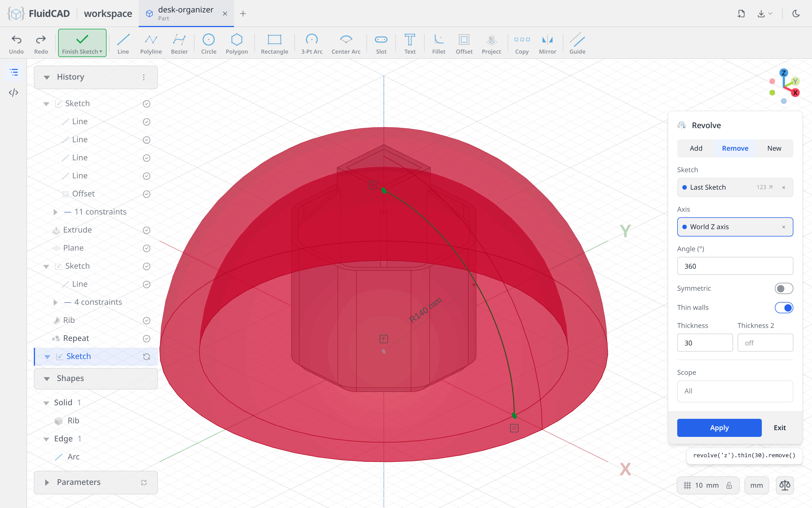Toggle the Extrude feature check mark

(x=146, y=230)
